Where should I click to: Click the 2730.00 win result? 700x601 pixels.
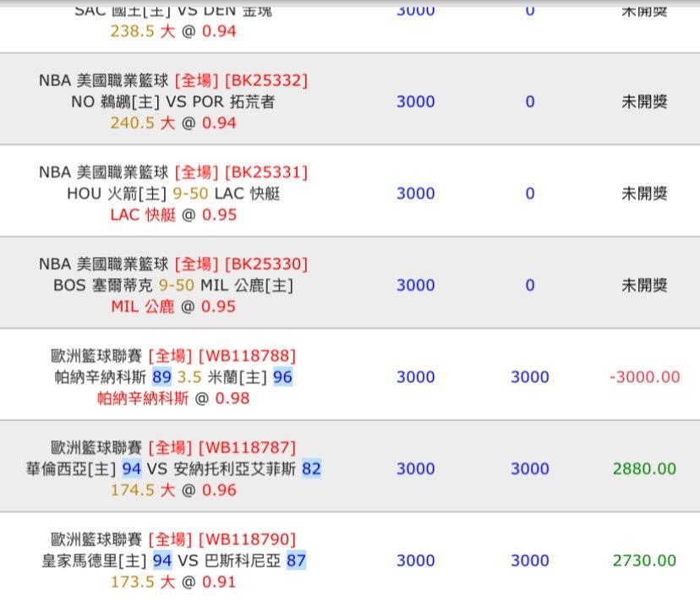click(644, 560)
